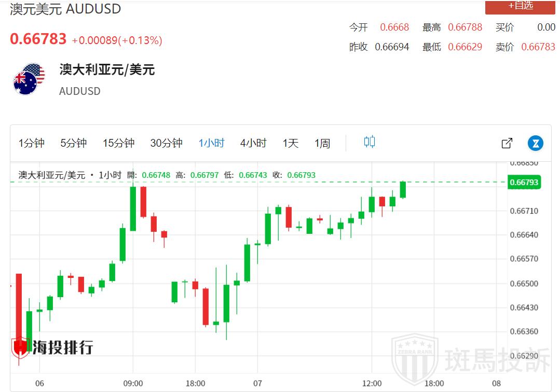This screenshot has width=560, height=392.
Task: Click the blue Z logo icon
Action: [x=535, y=143]
